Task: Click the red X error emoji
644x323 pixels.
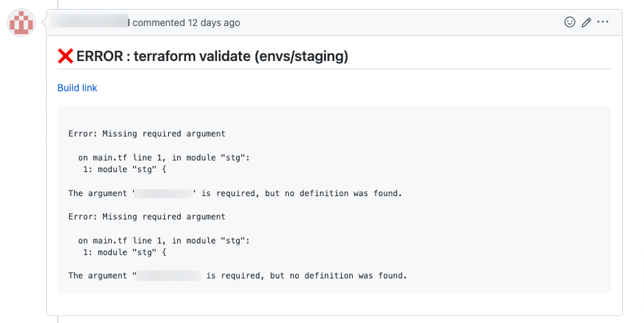Action: pyautogui.click(x=65, y=57)
